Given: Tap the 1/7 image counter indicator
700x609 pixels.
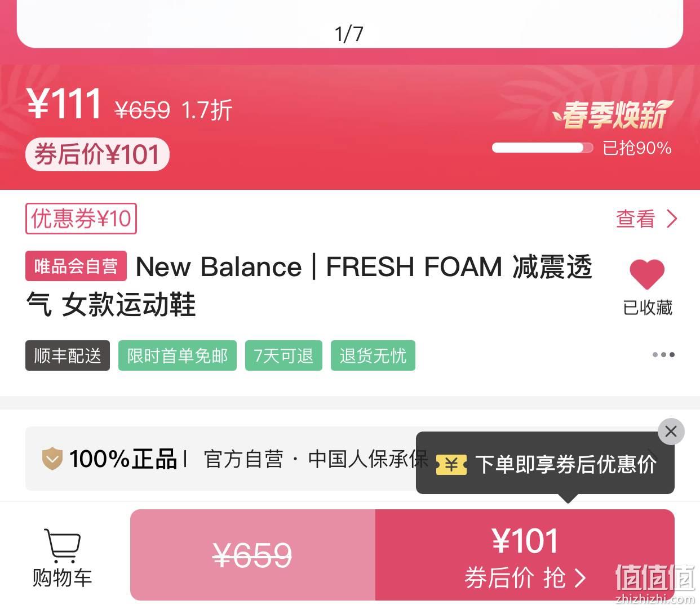Looking at the screenshot, I should click(x=349, y=34).
